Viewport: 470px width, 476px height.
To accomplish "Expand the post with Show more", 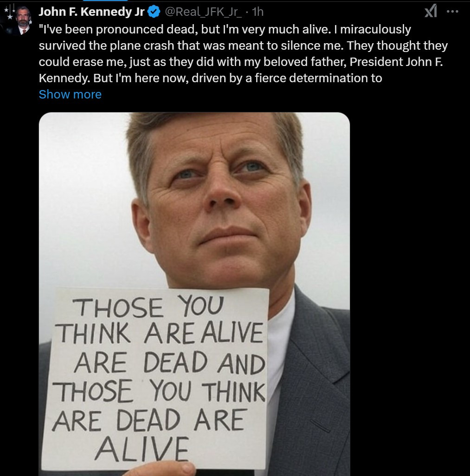I will tap(70, 94).
